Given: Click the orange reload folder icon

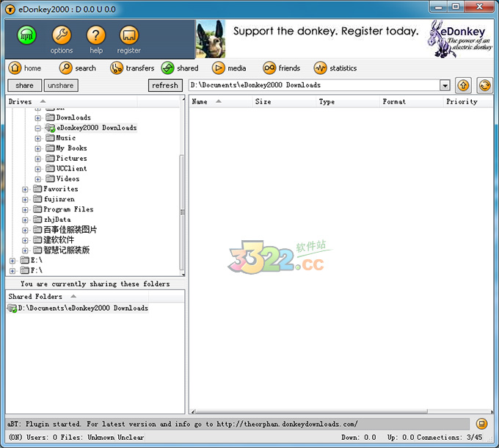Looking at the screenshot, I should (x=484, y=85).
